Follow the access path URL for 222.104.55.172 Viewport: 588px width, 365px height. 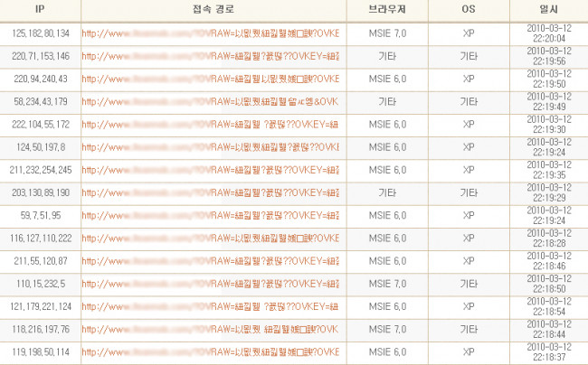pos(210,125)
